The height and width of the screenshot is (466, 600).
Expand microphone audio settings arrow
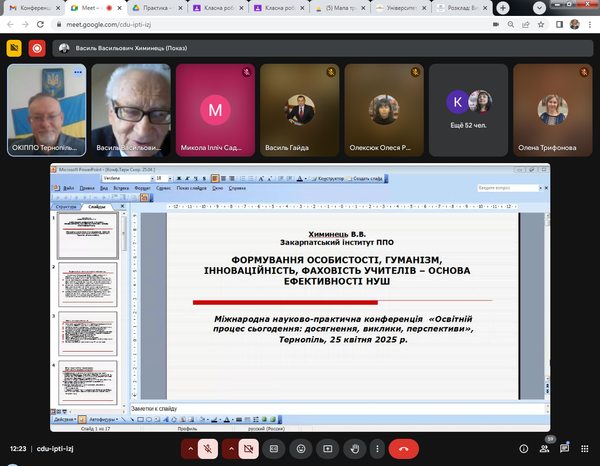(x=187, y=449)
